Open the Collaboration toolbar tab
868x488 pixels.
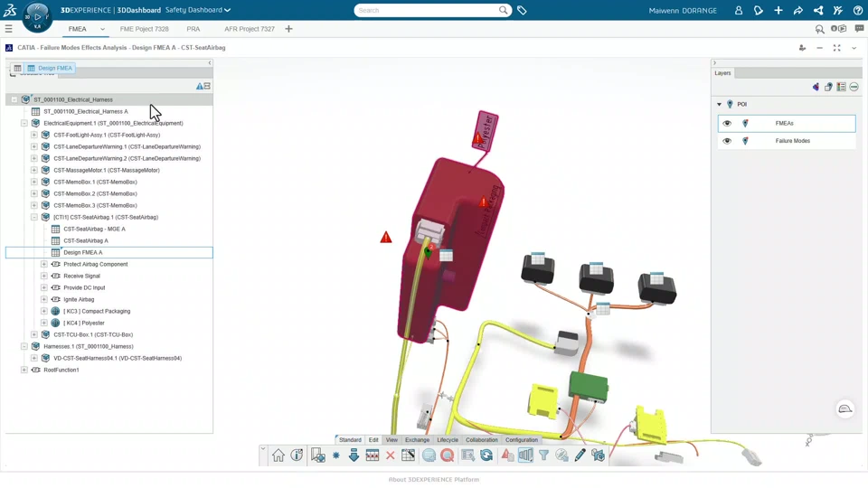pyautogui.click(x=482, y=440)
